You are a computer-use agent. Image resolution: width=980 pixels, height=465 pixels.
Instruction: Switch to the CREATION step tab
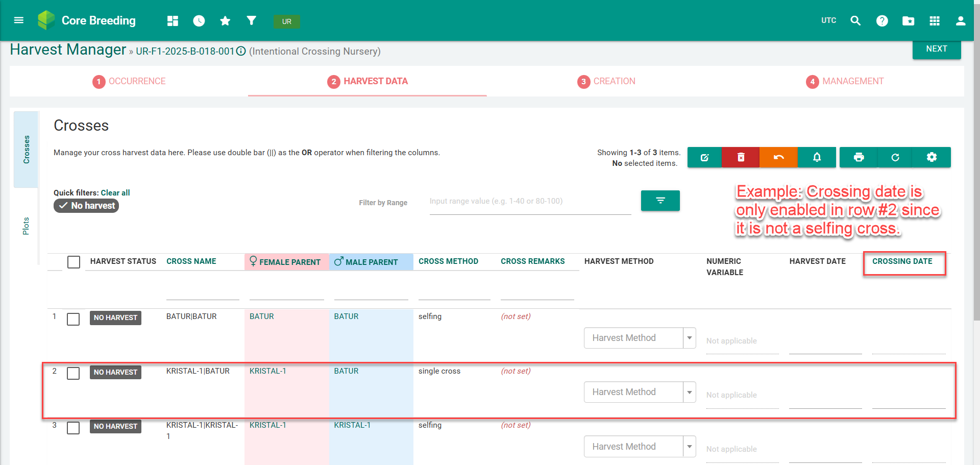click(x=606, y=81)
